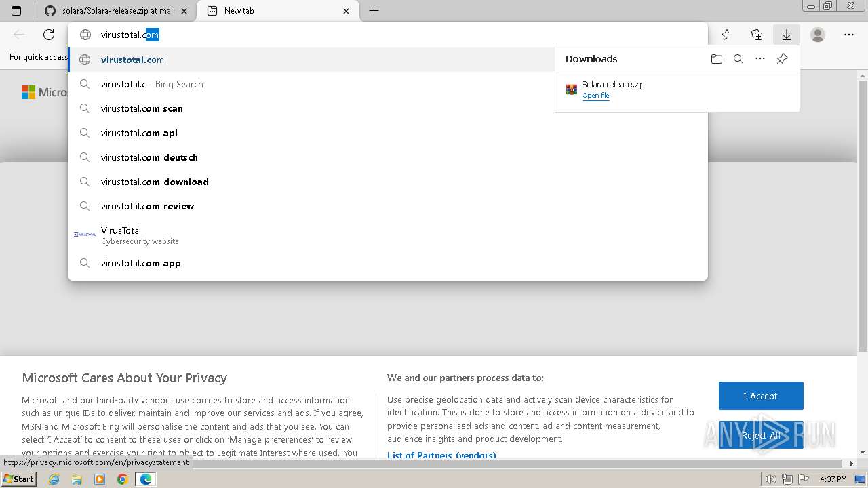Open the Windows Start button
Screen dimensions: 868x488
pyautogui.click(x=19, y=479)
